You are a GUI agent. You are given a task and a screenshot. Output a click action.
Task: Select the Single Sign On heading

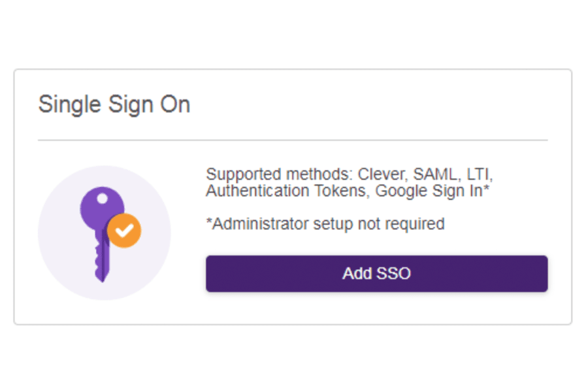(x=114, y=105)
